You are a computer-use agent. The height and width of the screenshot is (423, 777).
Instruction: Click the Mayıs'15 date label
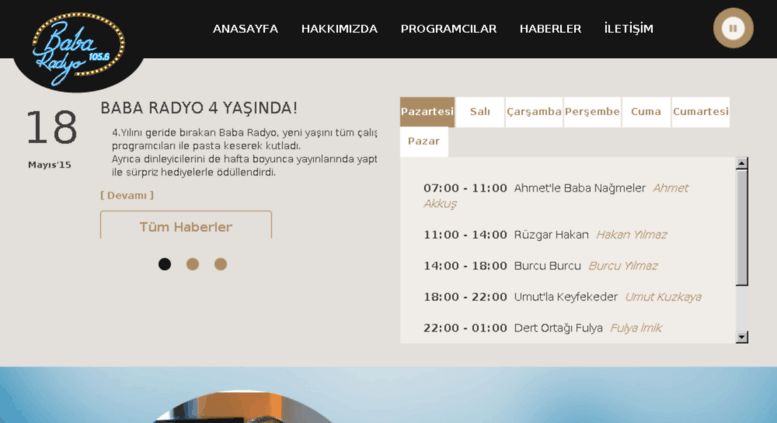click(x=50, y=165)
